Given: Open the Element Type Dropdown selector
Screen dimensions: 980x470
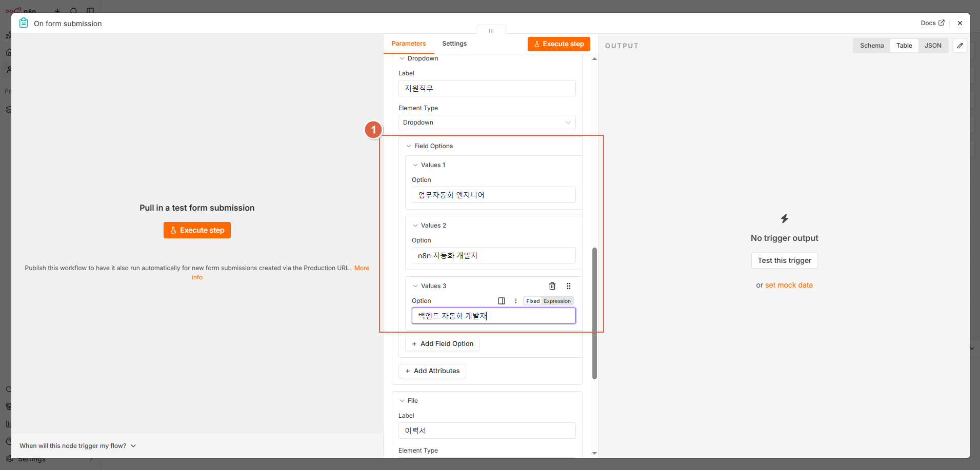Looking at the screenshot, I should coord(487,122).
